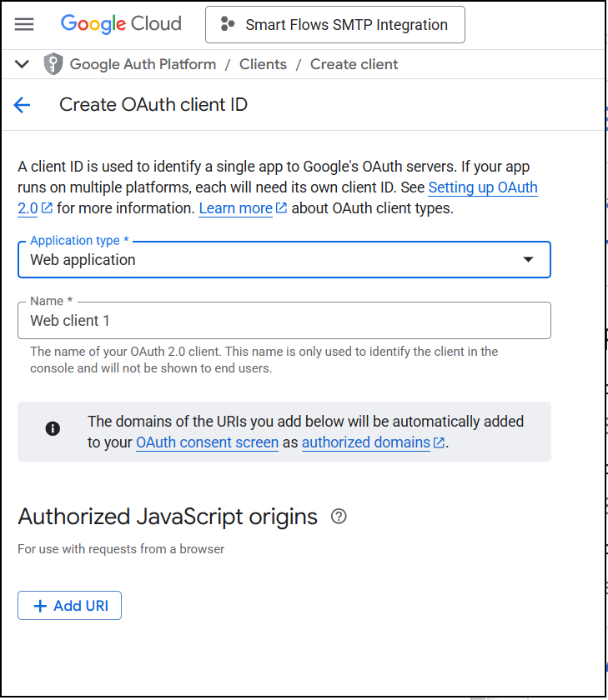This screenshot has width=608, height=700.
Task: Open the OAuth consent screen link
Action: pos(208,442)
